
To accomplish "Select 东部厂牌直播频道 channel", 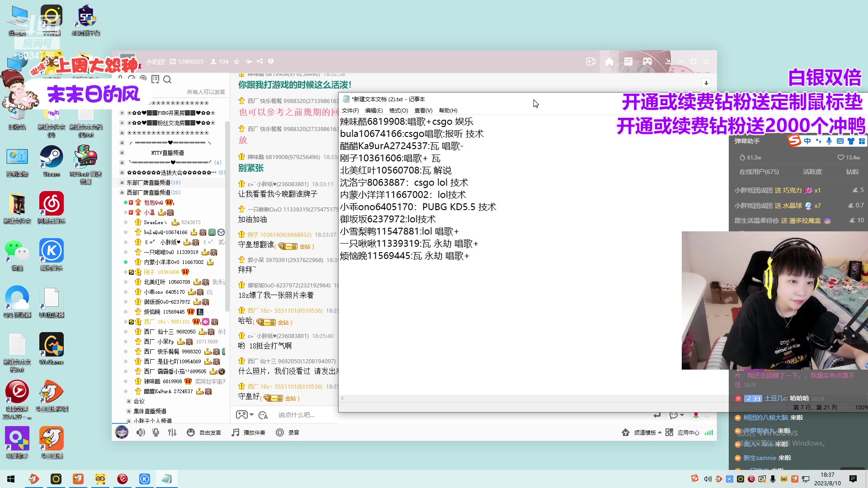I will [x=153, y=183].
